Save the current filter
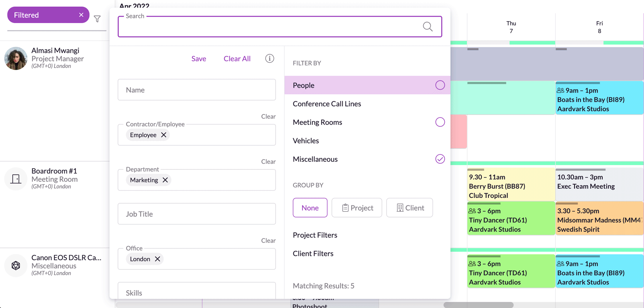This screenshot has width=644, height=308. [198, 59]
